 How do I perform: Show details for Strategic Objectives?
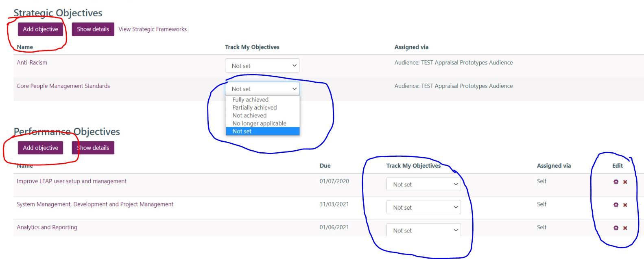(x=93, y=29)
